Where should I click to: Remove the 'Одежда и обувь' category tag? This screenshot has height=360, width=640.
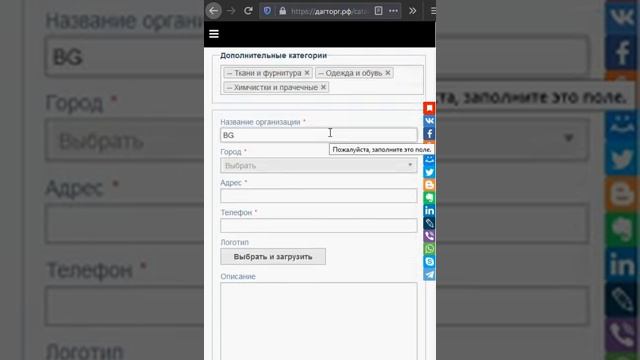click(388, 73)
